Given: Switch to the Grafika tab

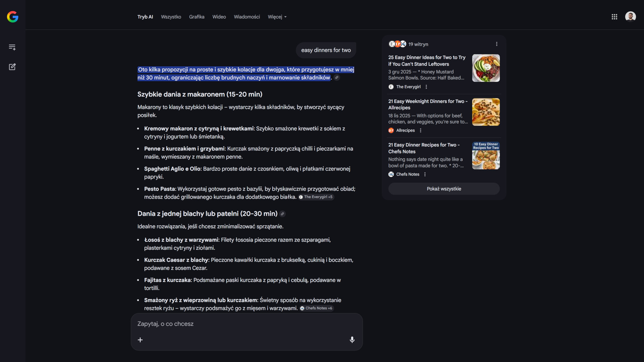Looking at the screenshot, I should [197, 17].
